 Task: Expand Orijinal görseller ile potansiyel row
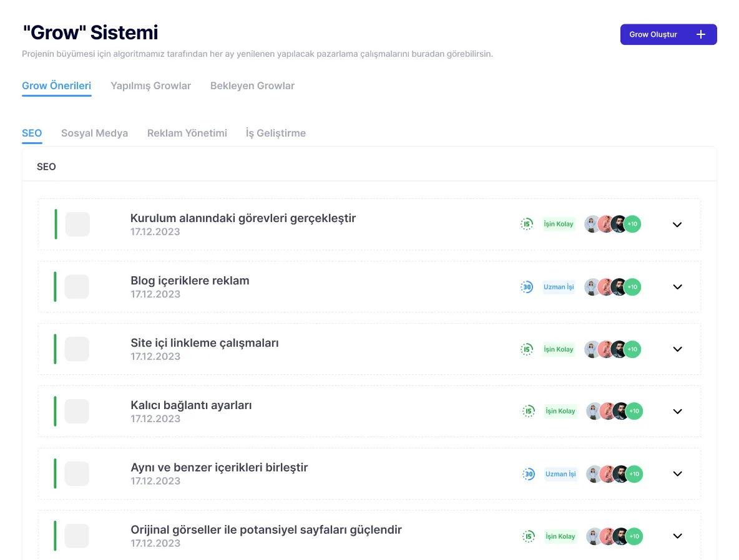click(x=677, y=536)
